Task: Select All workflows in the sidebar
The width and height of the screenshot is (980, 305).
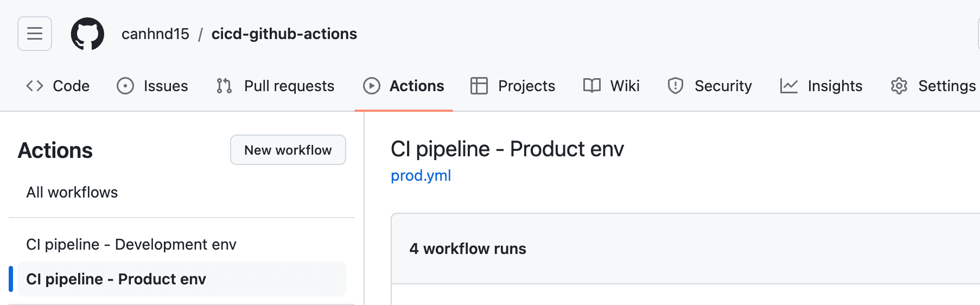Action: coord(72,192)
